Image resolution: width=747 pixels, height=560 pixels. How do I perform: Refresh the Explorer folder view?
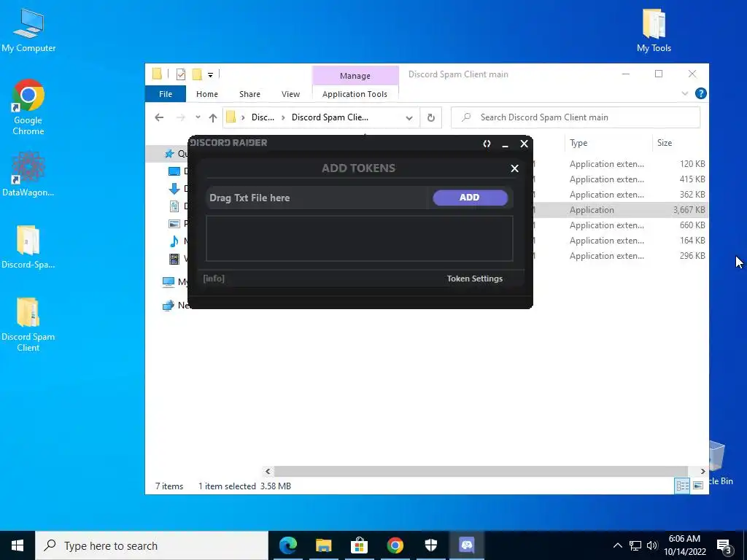430,117
